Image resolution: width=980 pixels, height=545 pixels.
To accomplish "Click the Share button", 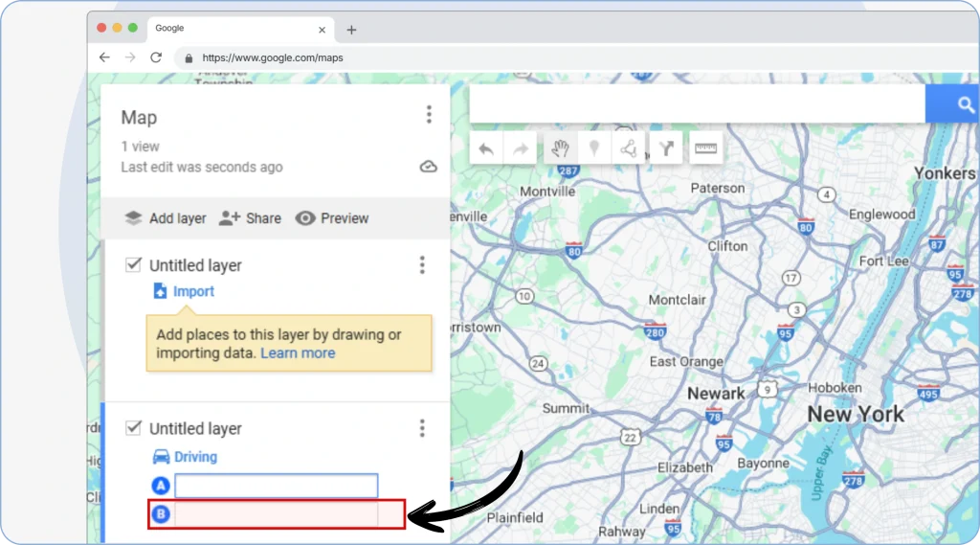I will (x=250, y=218).
